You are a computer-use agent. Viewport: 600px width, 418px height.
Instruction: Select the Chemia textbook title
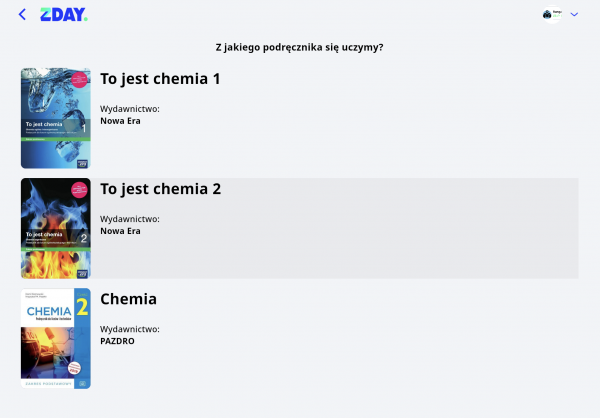[129, 299]
